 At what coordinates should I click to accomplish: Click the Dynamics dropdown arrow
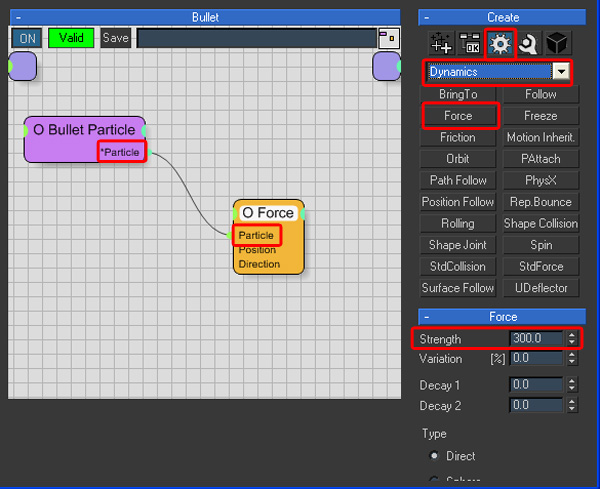561,72
